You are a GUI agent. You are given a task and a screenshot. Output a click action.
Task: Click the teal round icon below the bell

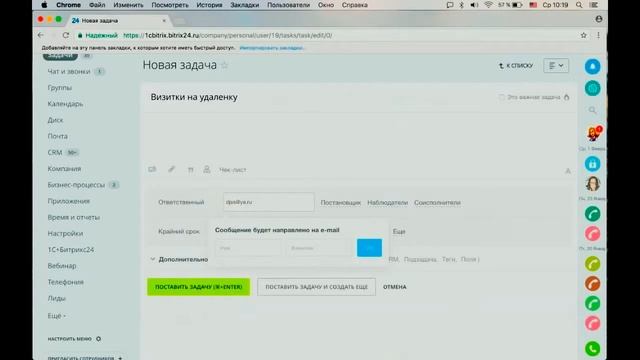pos(592,88)
